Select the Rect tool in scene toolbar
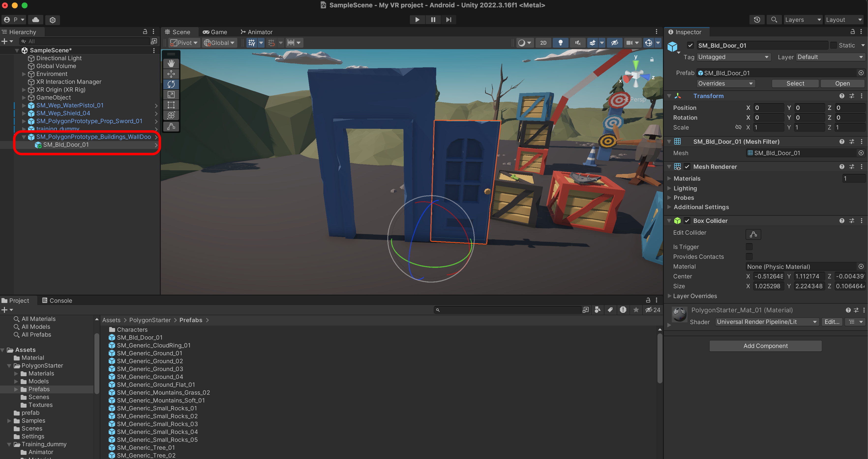Screen dimensions: 868x459 [x=171, y=105]
